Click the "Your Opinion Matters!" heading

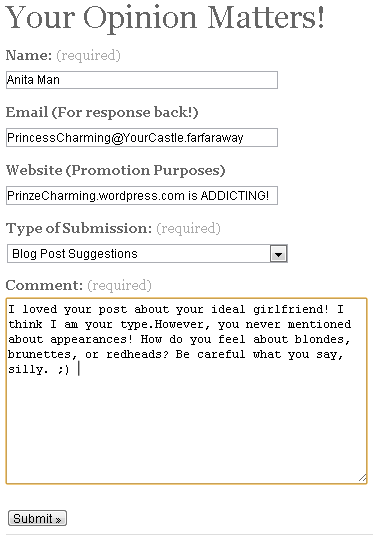click(x=164, y=17)
